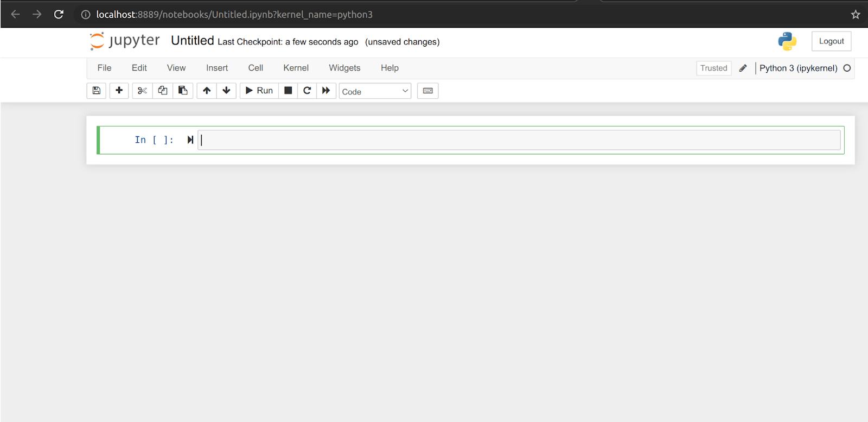Screen dimensions: 868x422
Task: Reload the page with the browser refresh icon
Action: 59,14
